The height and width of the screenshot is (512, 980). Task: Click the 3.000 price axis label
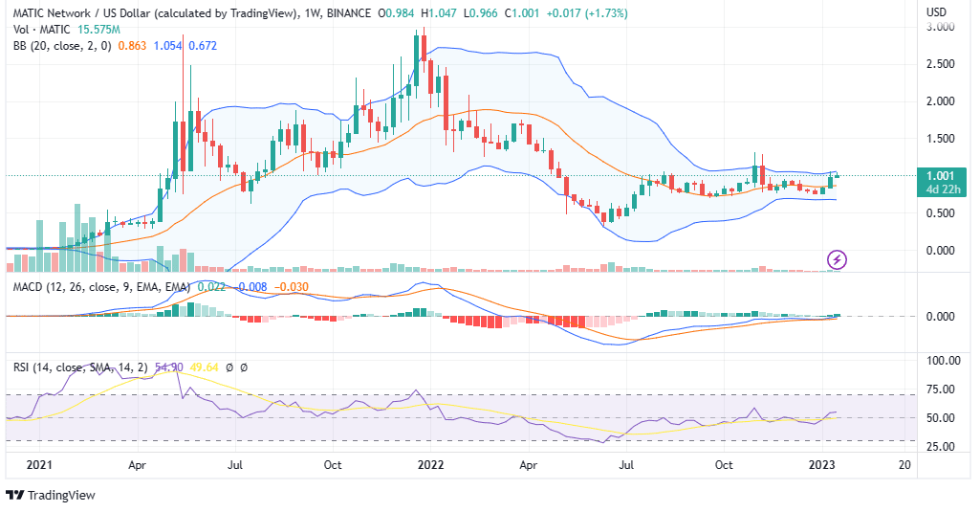click(941, 26)
